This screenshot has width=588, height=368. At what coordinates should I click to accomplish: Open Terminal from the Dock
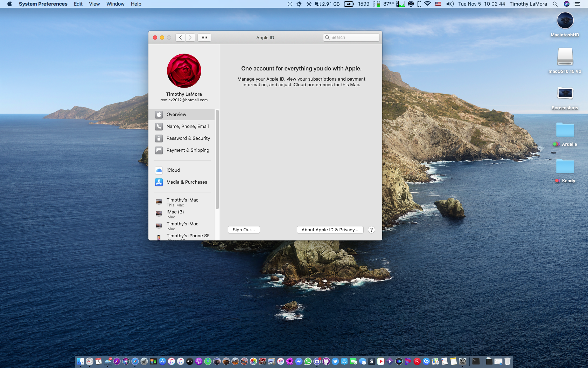click(476, 361)
